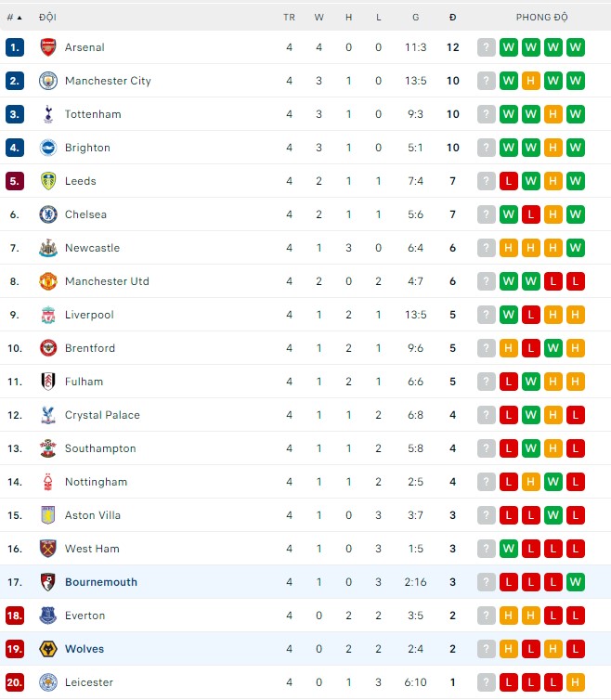Image resolution: width=611 pixels, height=700 pixels.
Task: Open the Crystal Palace team link
Action: pyautogui.click(x=102, y=415)
